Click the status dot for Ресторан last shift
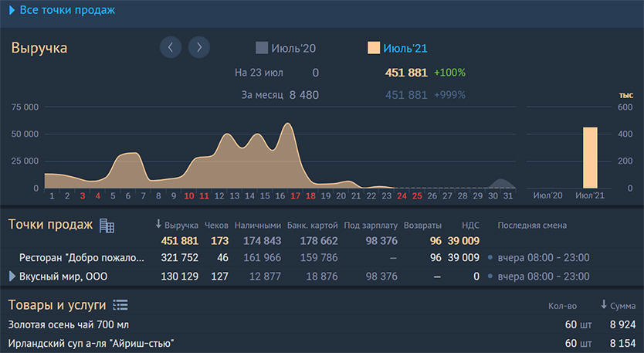644x353 pixels. click(490, 258)
